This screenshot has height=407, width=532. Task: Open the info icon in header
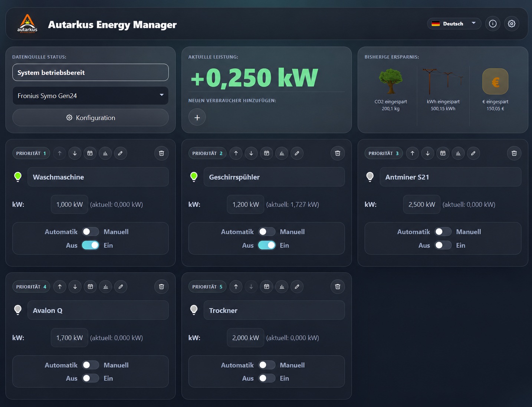[x=493, y=24]
